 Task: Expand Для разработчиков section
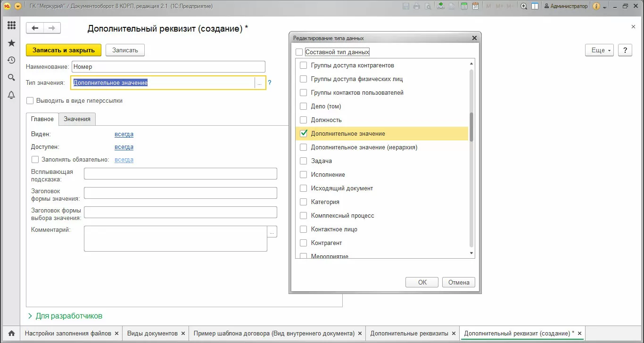[65, 316]
